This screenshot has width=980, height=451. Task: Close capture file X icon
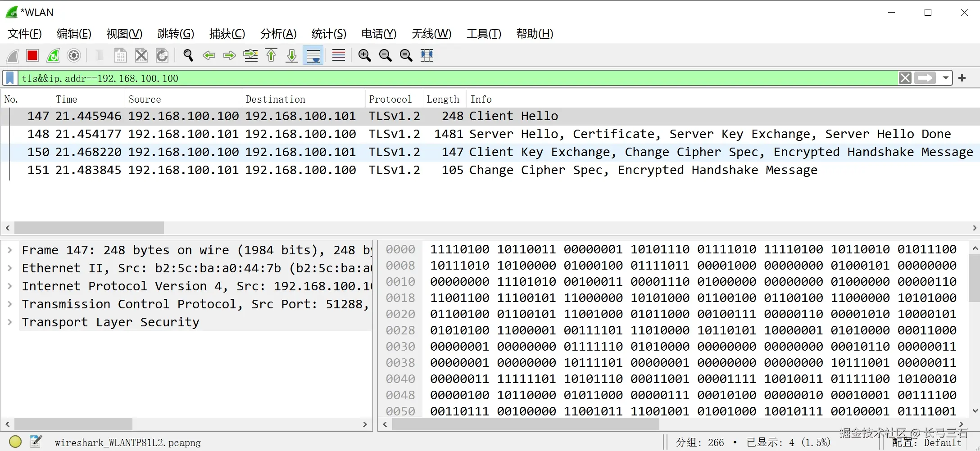click(141, 55)
